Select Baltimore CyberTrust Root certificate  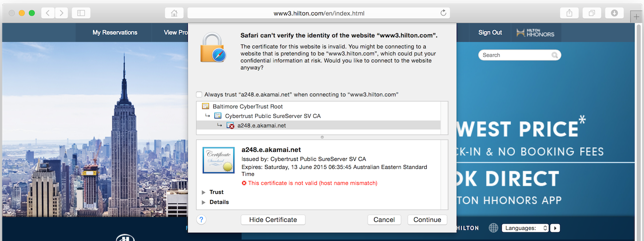click(318, 106)
